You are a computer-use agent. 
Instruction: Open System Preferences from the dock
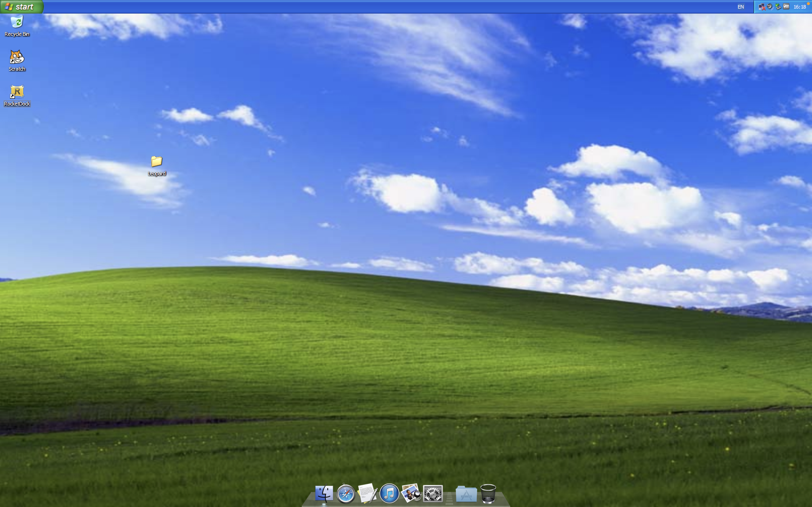coord(433,494)
